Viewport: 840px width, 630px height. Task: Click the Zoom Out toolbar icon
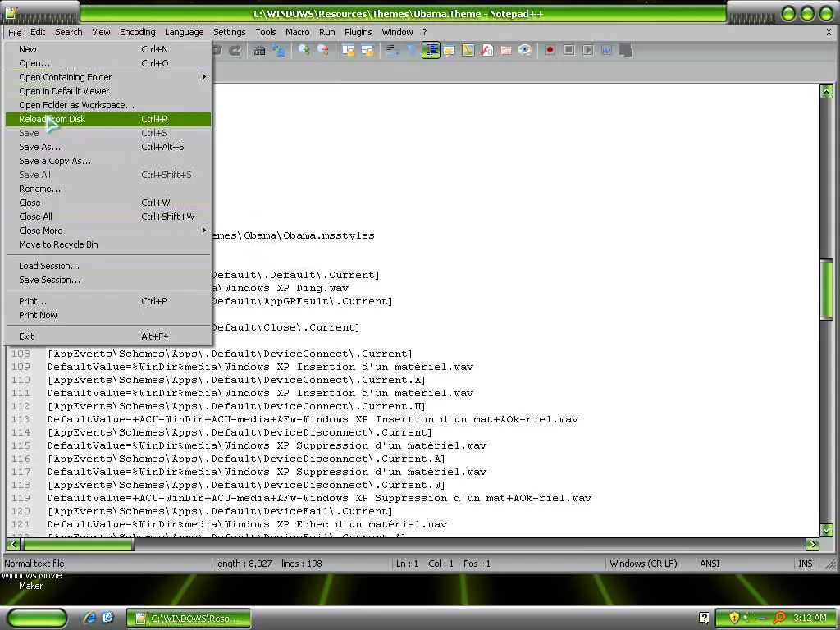pyautogui.click(x=323, y=51)
